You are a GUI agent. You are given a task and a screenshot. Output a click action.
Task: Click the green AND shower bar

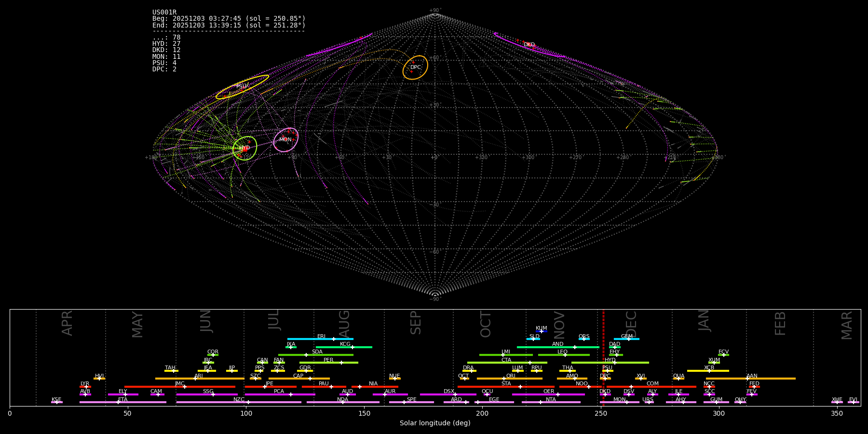[557, 347]
